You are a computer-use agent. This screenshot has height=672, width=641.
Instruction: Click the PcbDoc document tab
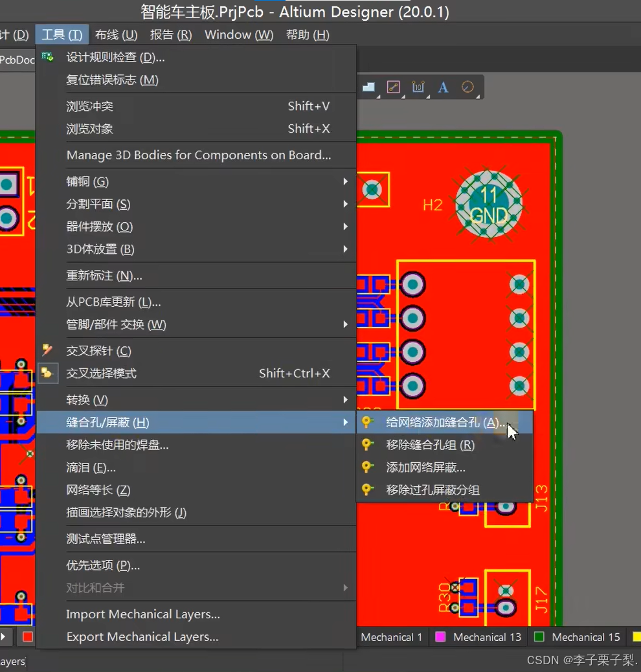click(x=17, y=60)
